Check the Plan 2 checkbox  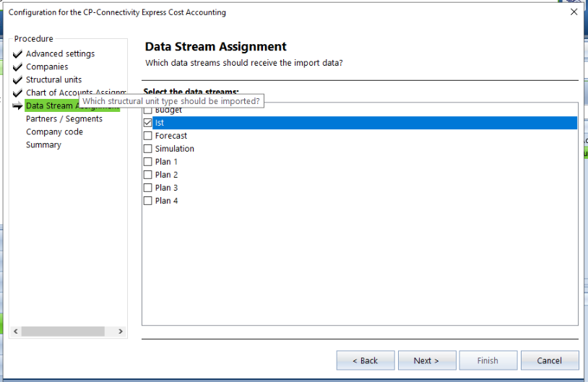coord(148,175)
